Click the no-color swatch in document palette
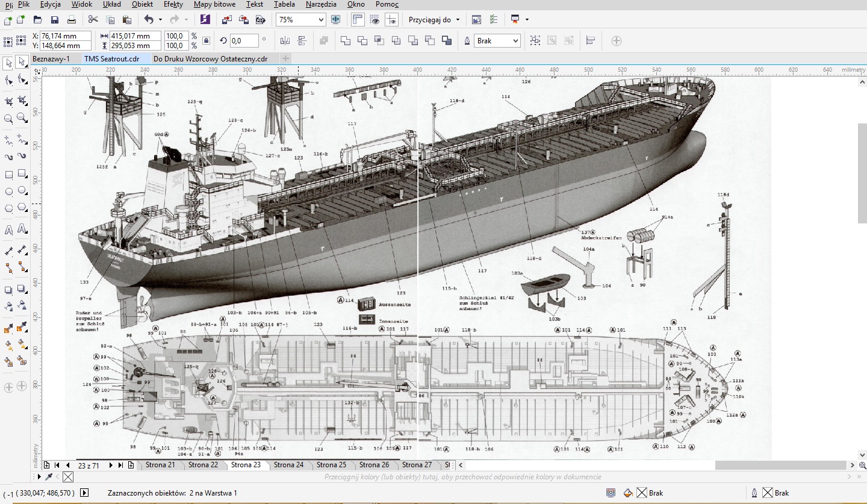 [68, 477]
